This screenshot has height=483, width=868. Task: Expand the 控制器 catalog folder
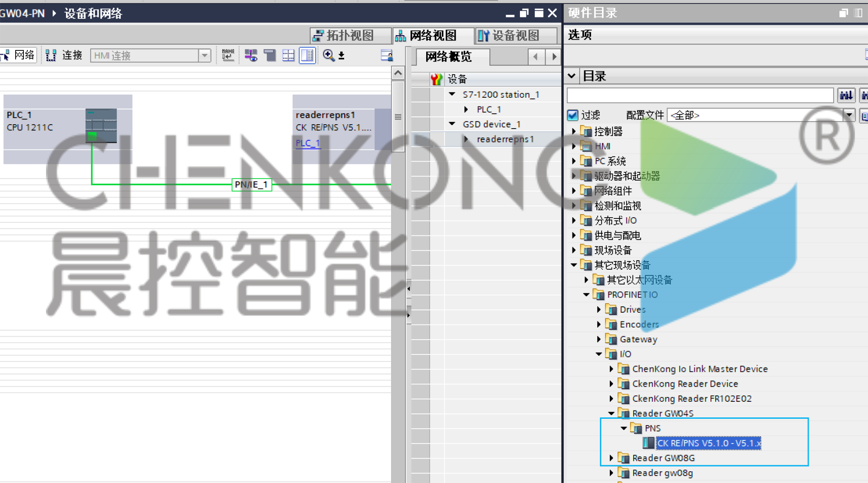click(574, 131)
